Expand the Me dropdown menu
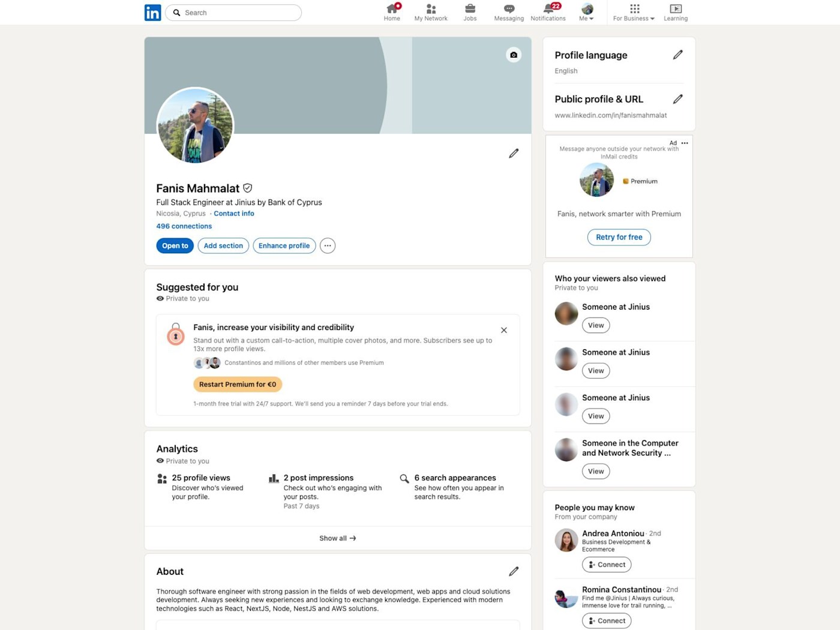Screen dimensions: 840x630 pyautogui.click(x=587, y=13)
